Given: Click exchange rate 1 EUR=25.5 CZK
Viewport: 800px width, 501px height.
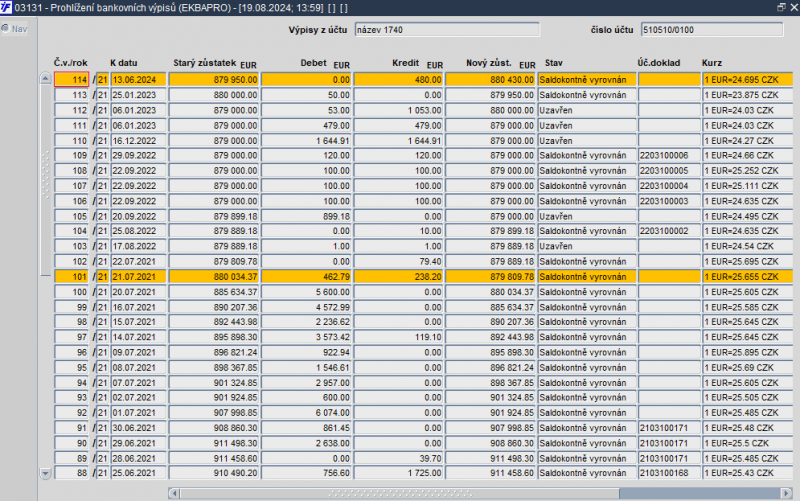Looking at the screenshot, I should point(748,443).
